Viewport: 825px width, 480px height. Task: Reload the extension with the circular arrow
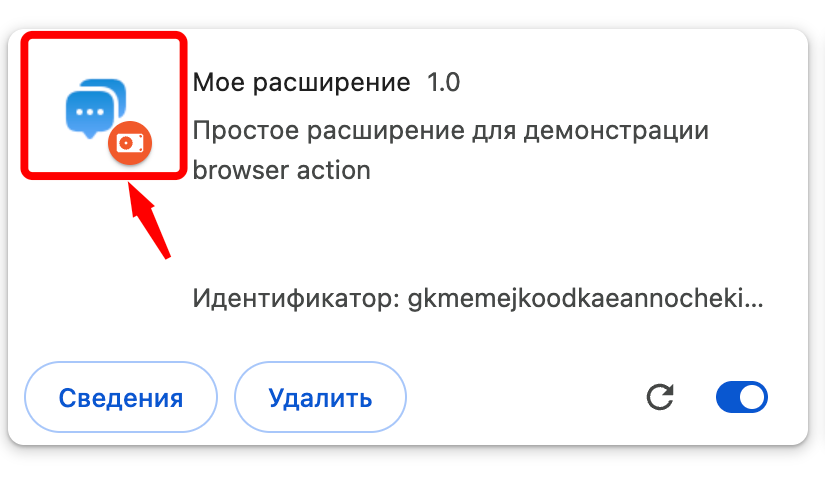point(659,397)
